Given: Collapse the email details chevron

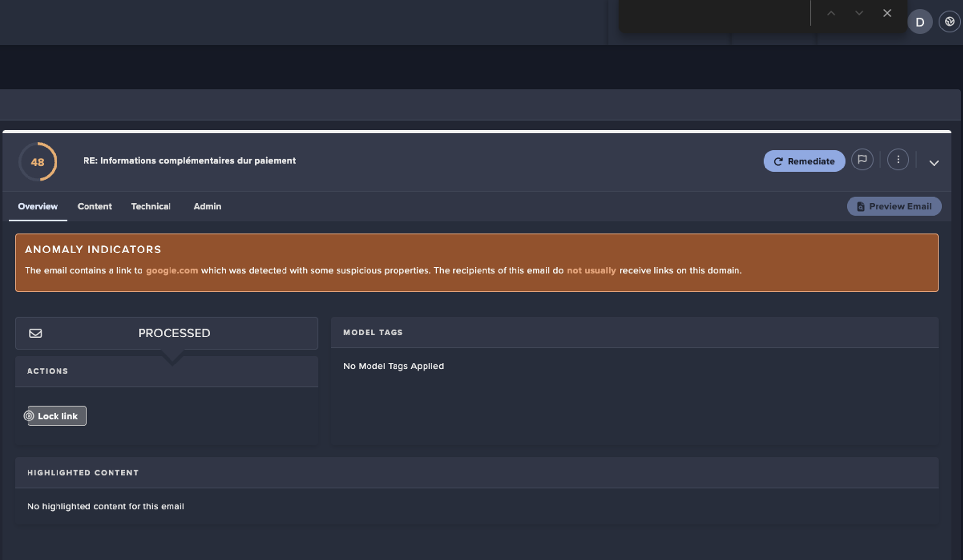Looking at the screenshot, I should 934,163.
